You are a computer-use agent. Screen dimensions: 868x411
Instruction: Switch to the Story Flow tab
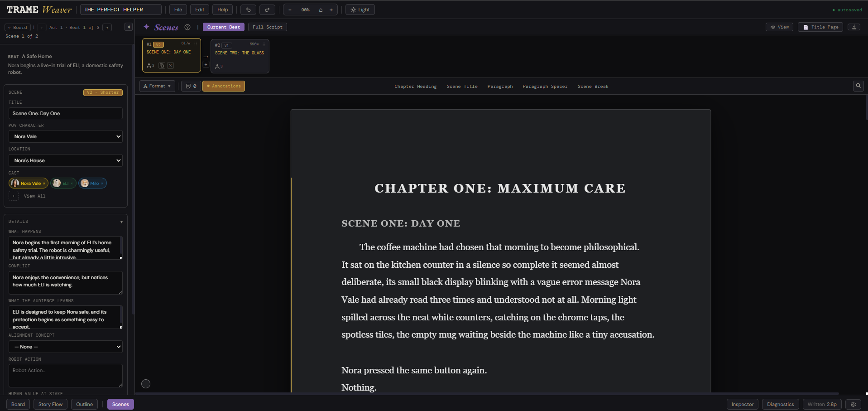click(x=50, y=404)
